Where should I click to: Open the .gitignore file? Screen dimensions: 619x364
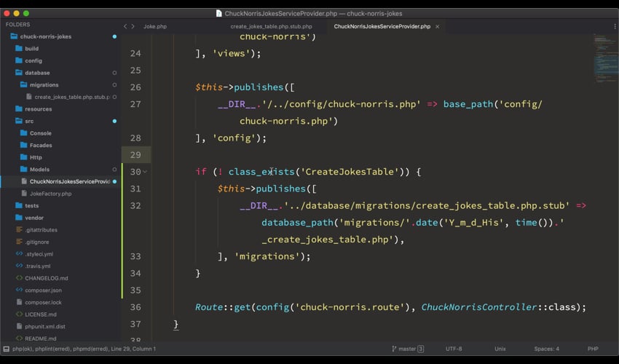point(37,242)
